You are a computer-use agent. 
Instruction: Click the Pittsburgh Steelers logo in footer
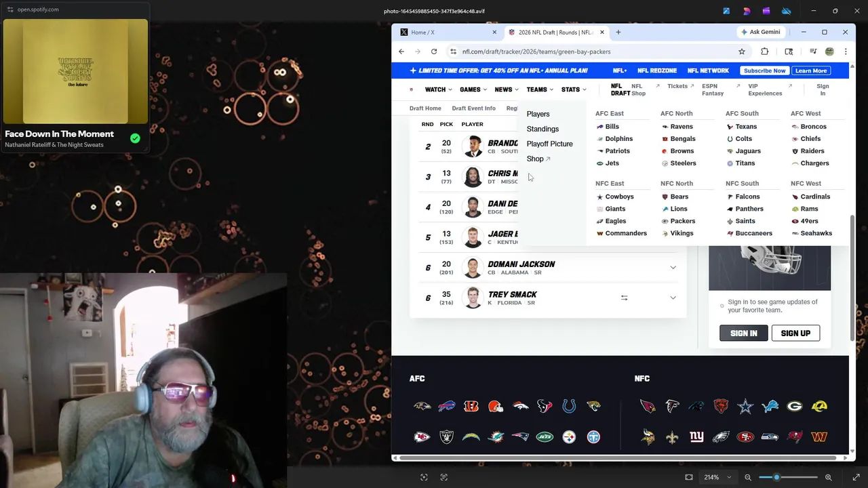[x=569, y=437]
